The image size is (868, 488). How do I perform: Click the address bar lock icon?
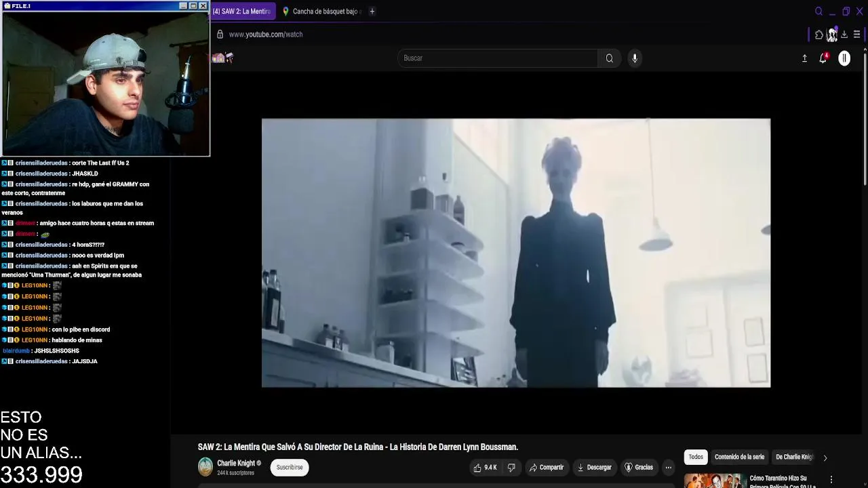pyautogui.click(x=220, y=34)
